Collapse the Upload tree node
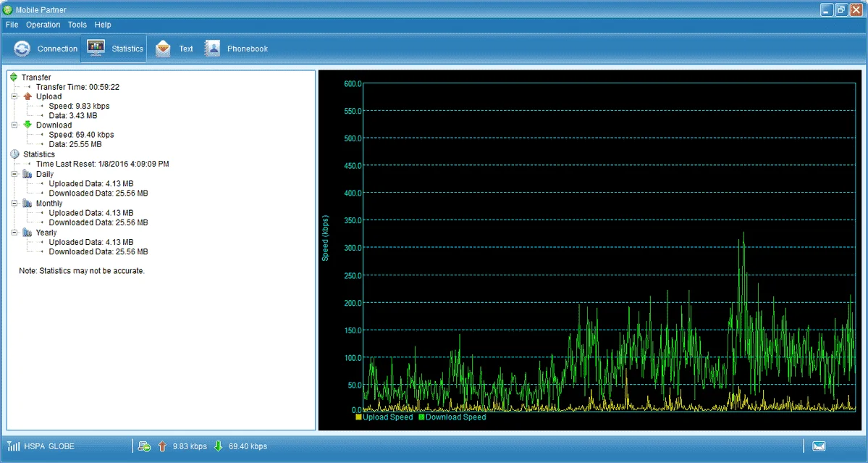Screen dimensions: 868x463 click(14, 96)
